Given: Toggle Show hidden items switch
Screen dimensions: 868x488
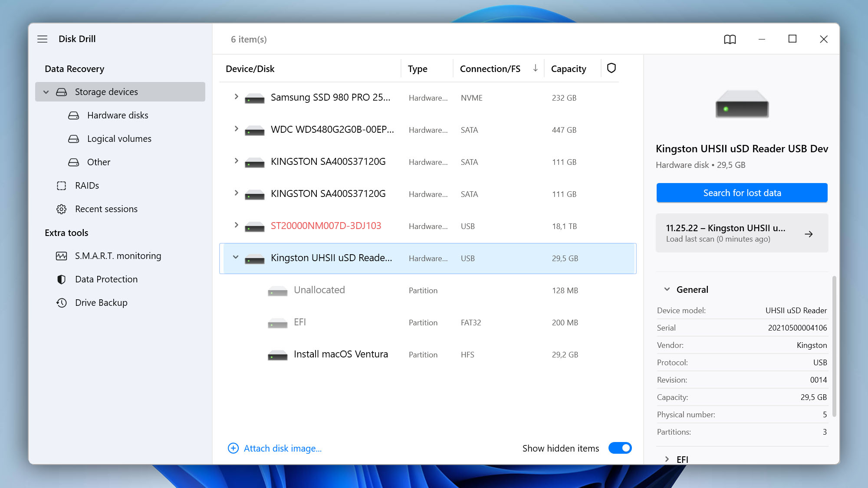Looking at the screenshot, I should click(620, 448).
